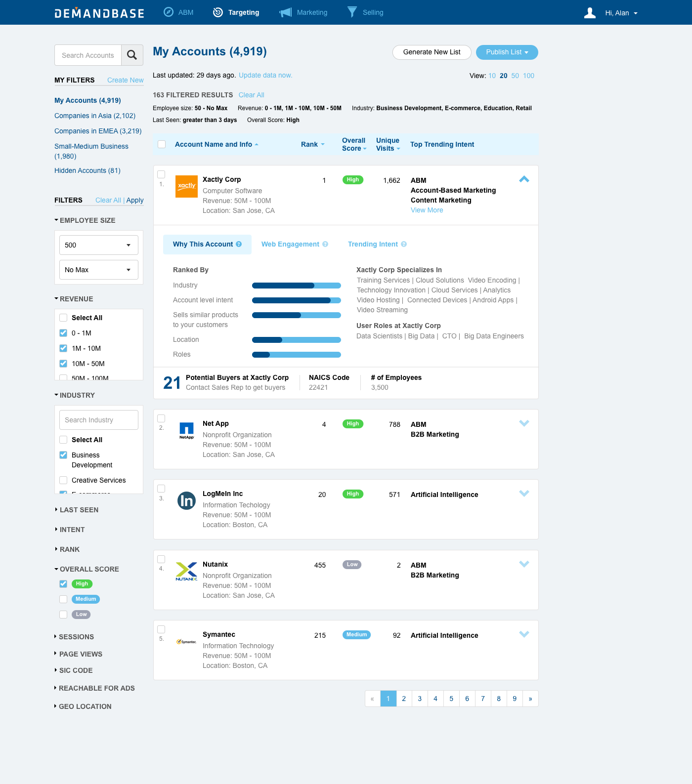Screen dimensions: 692x784
Task: Click View More under Xactly Corp intent
Action: [427, 210]
